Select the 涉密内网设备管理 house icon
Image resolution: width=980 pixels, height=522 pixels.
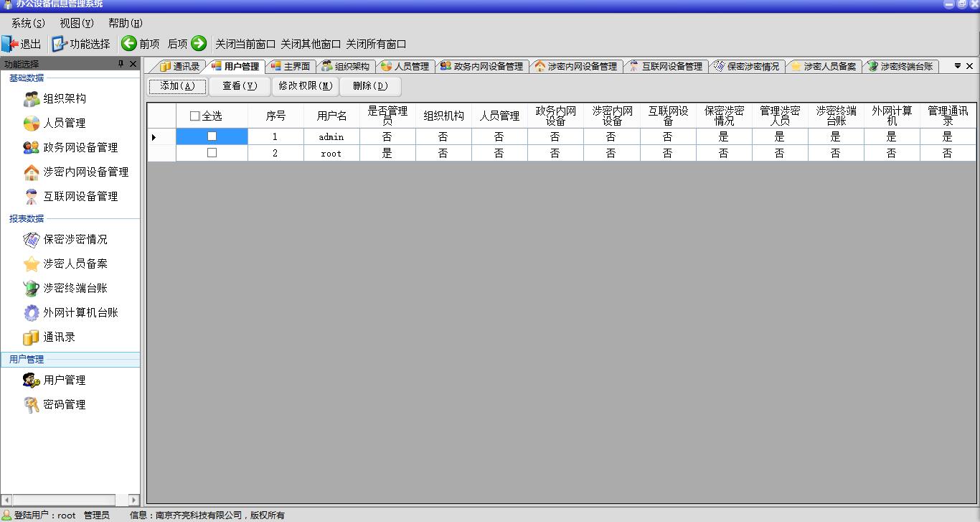(x=32, y=172)
